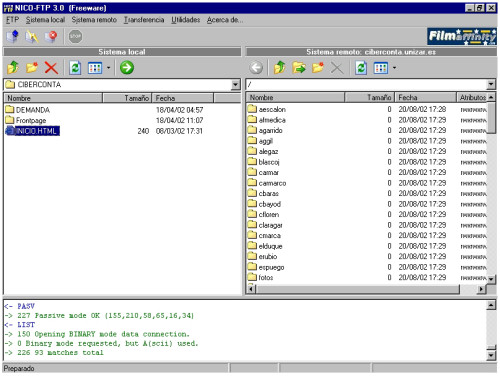Open the FilmAffinity banner
The width and height of the screenshot is (500, 376).
pos(462,36)
